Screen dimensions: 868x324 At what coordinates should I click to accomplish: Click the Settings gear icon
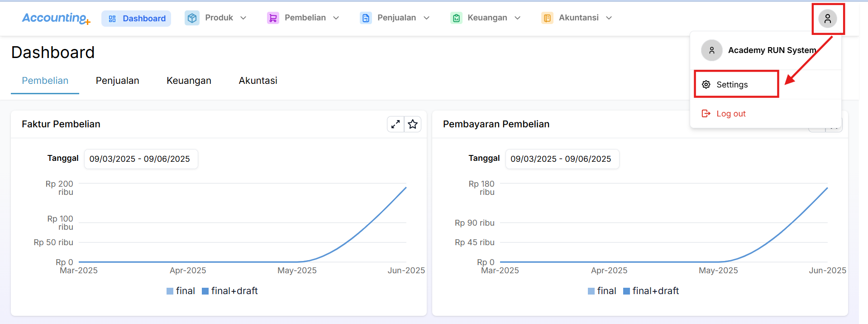coord(706,84)
